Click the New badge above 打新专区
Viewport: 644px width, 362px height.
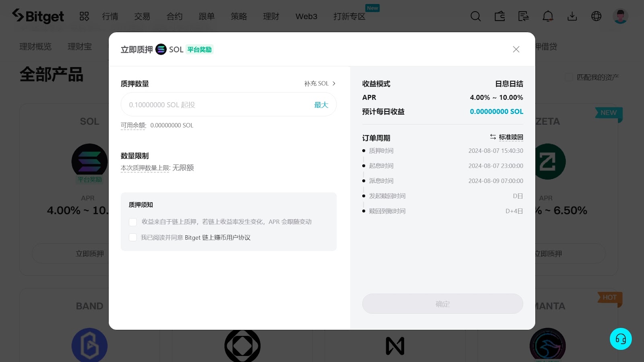373,8
